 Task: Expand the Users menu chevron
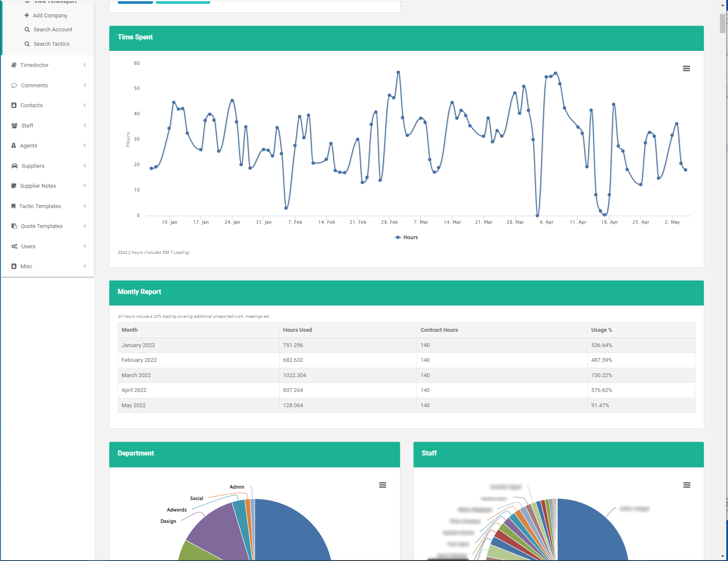[85, 246]
